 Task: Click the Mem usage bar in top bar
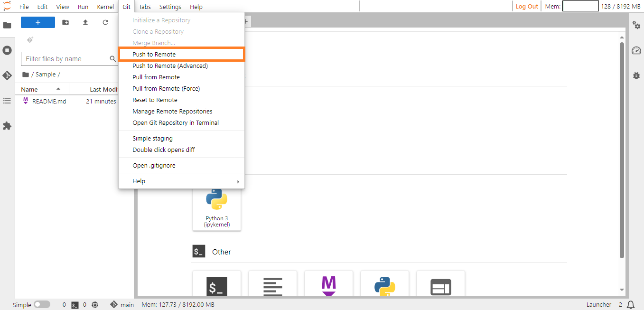pos(580,6)
